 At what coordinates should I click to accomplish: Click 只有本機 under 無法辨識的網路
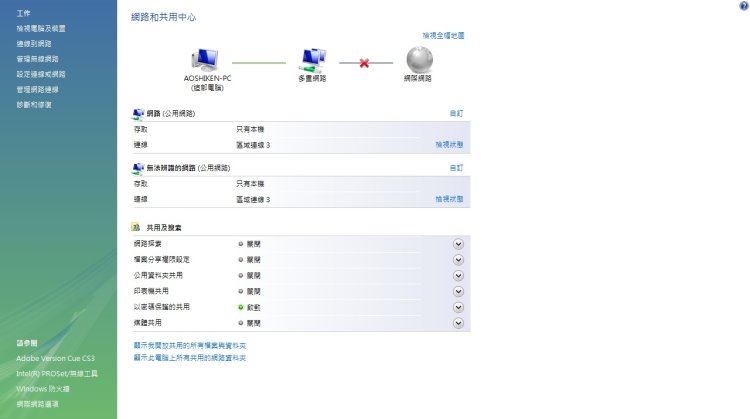coord(250,184)
